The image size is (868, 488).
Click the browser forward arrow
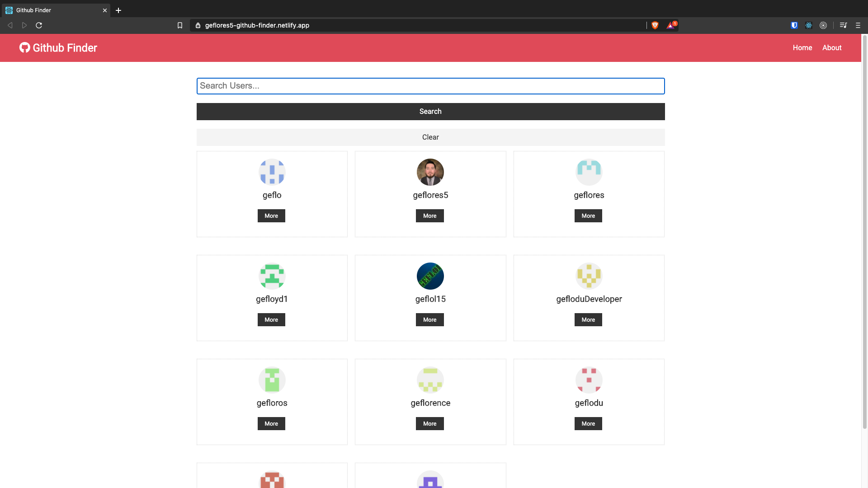tap(24, 25)
